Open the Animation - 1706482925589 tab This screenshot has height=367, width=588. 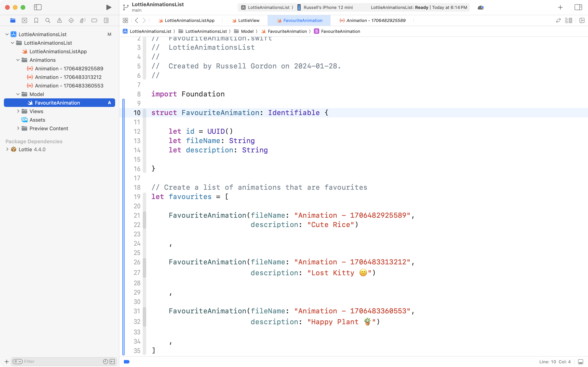pos(376,20)
